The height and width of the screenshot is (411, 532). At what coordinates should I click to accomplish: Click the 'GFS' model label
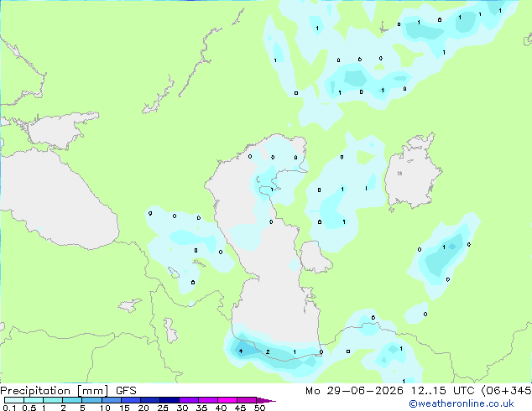pos(126,391)
